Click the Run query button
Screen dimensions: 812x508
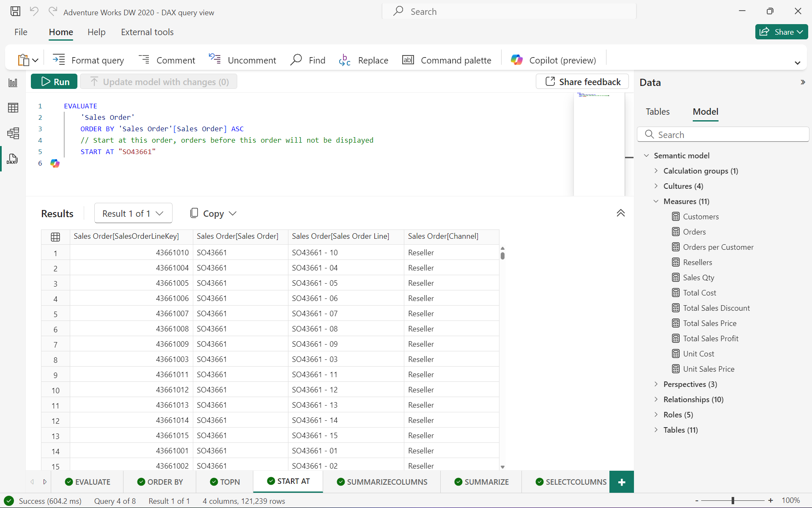pos(55,81)
